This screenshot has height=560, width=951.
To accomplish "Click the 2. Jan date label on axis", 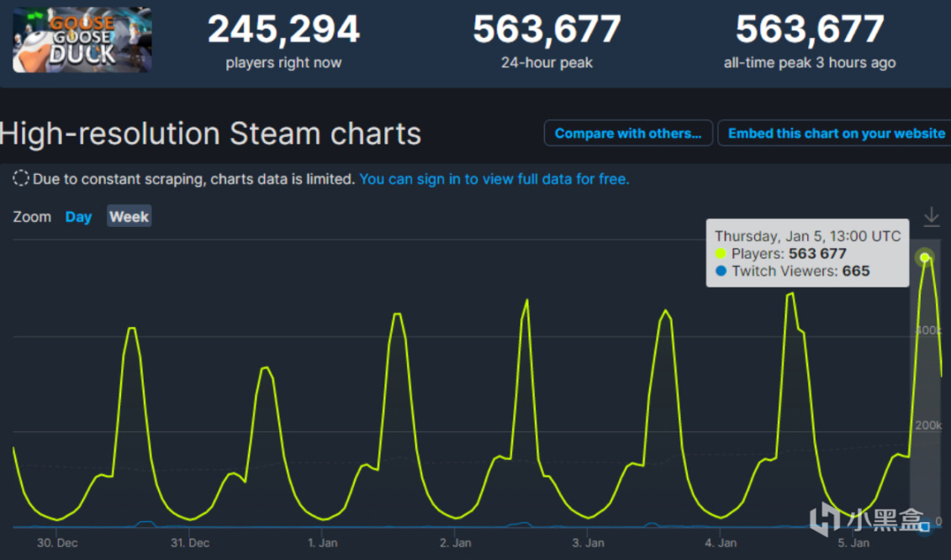I will [455, 543].
